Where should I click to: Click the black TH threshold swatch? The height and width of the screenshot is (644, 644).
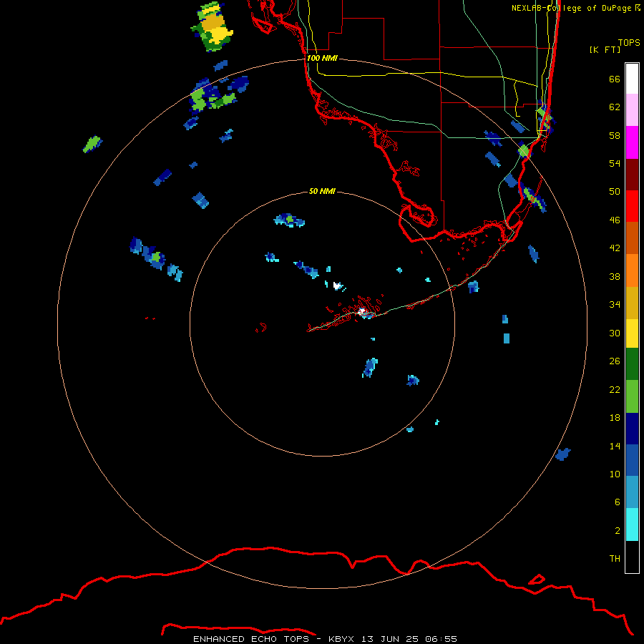[632, 557]
